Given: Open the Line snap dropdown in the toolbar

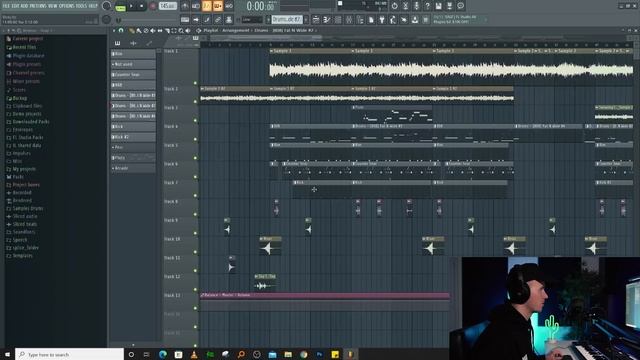Looking at the screenshot, I should (x=252, y=20).
